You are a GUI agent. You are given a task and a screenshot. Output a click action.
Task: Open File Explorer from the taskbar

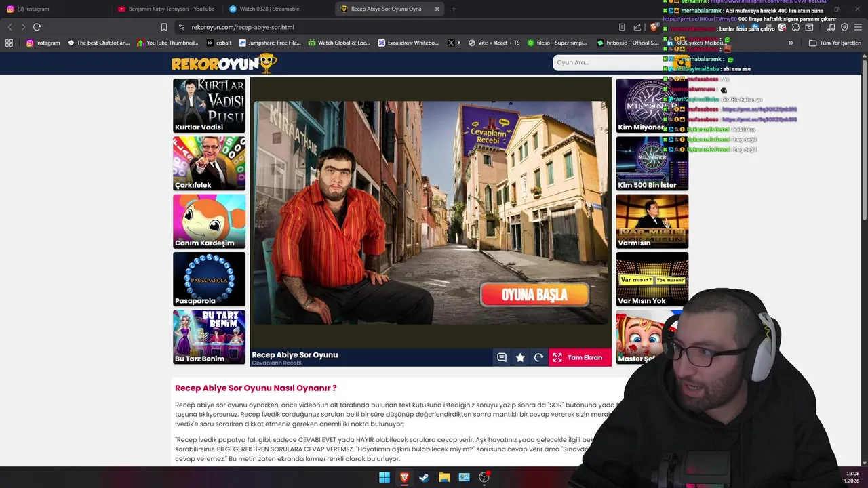[x=444, y=477]
